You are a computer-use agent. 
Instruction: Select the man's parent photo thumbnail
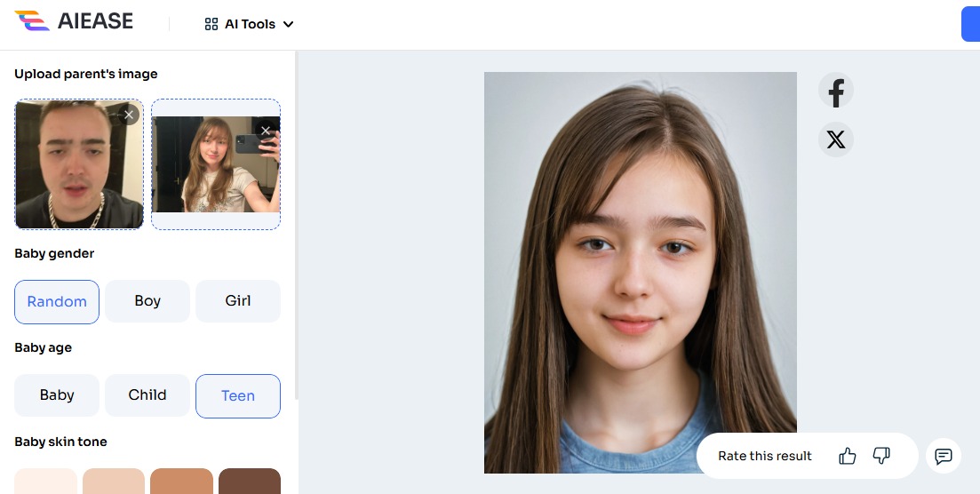click(x=79, y=164)
